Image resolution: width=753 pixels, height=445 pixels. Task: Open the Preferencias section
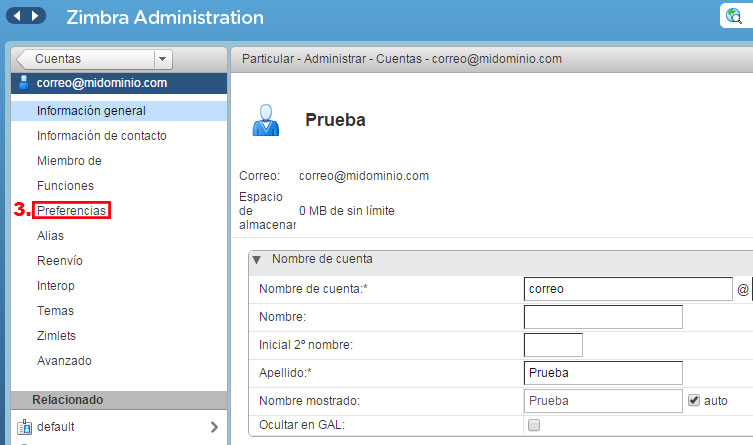pos(72,210)
